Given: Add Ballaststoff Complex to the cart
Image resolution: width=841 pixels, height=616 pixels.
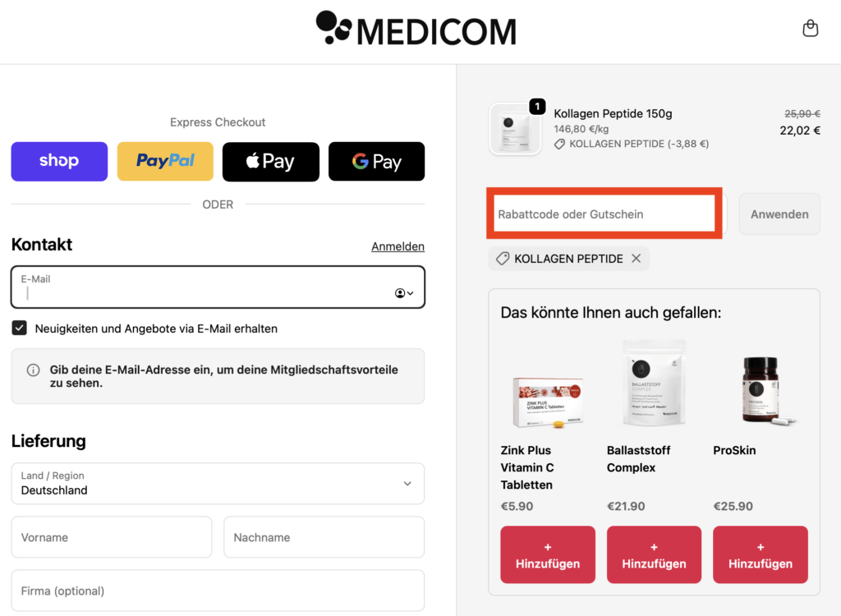Looking at the screenshot, I should coord(654,554).
